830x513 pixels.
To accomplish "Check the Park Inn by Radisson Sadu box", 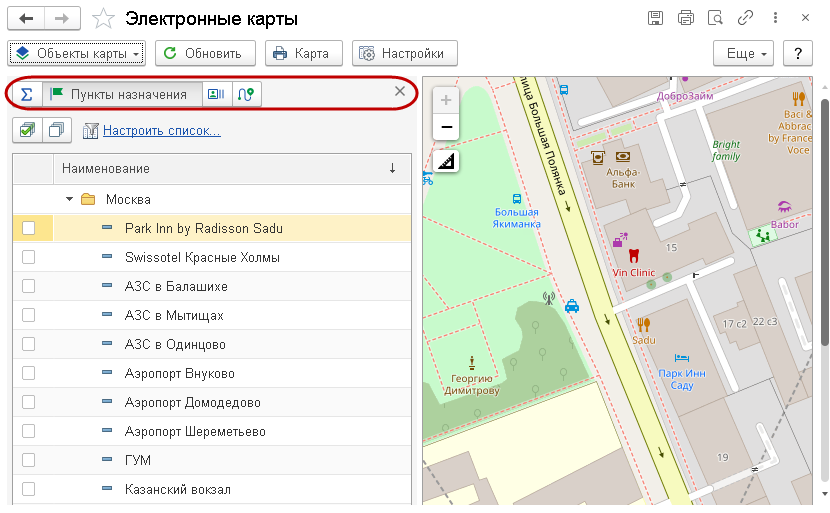I will pyautogui.click(x=29, y=228).
